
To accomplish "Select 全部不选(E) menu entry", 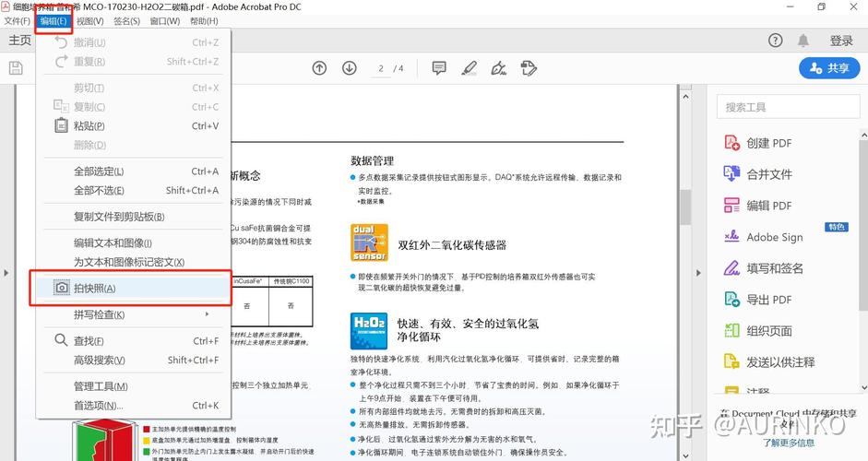I will coord(134,190).
